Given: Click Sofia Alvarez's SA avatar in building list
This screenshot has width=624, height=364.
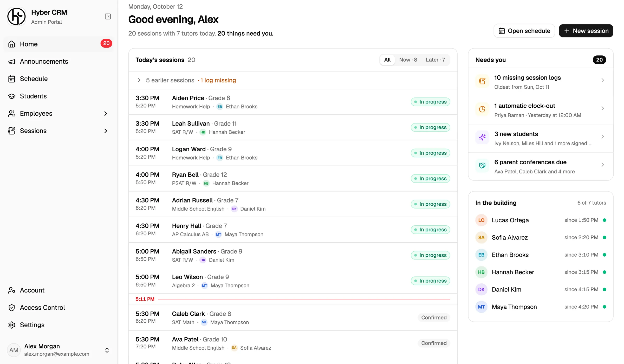Looking at the screenshot, I should click(x=481, y=238).
